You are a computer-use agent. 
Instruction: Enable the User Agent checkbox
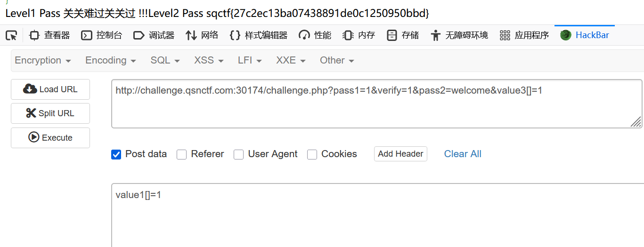point(239,154)
